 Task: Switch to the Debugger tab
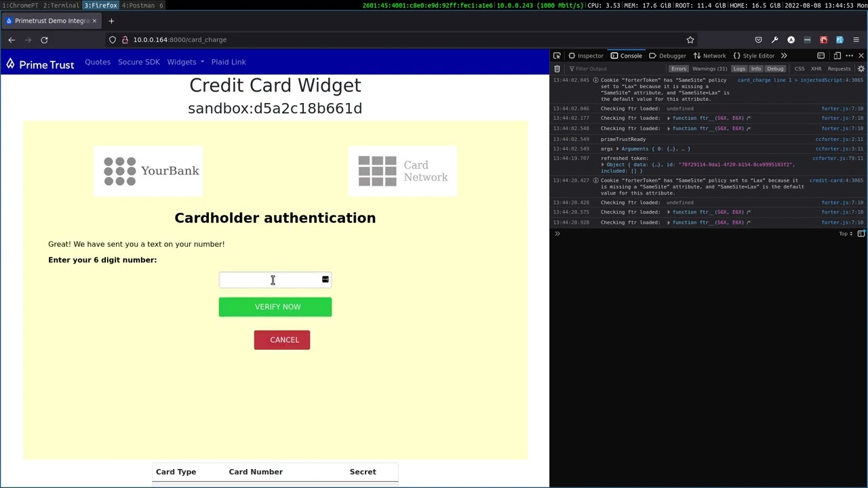pyautogui.click(x=667, y=56)
